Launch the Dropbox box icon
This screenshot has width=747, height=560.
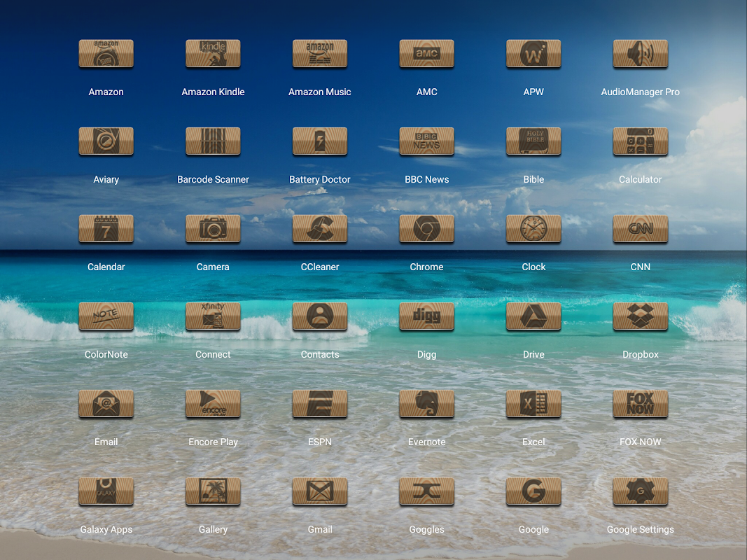click(641, 316)
